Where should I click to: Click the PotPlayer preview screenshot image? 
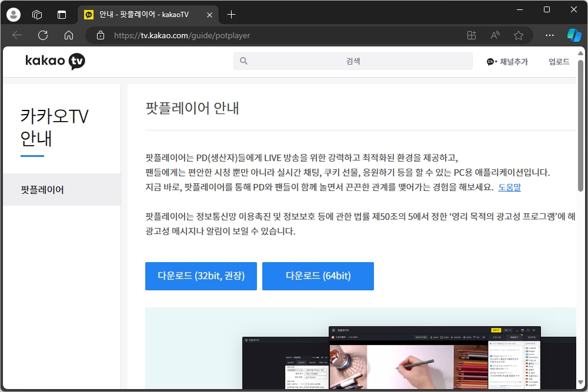coord(360,348)
